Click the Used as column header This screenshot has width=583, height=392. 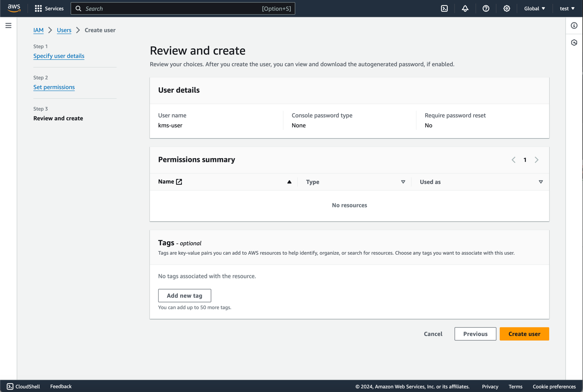pos(430,182)
